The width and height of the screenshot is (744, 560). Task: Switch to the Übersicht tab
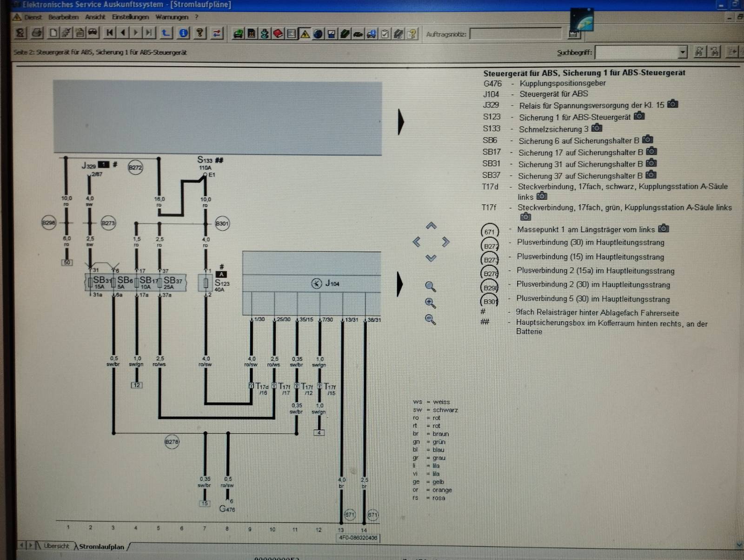(56, 546)
